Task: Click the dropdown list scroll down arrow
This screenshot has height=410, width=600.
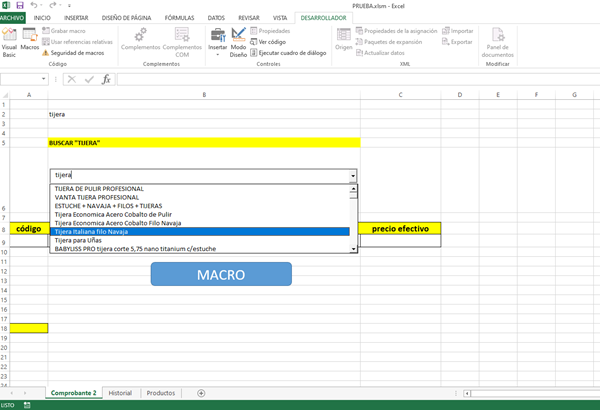Action: [353, 249]
